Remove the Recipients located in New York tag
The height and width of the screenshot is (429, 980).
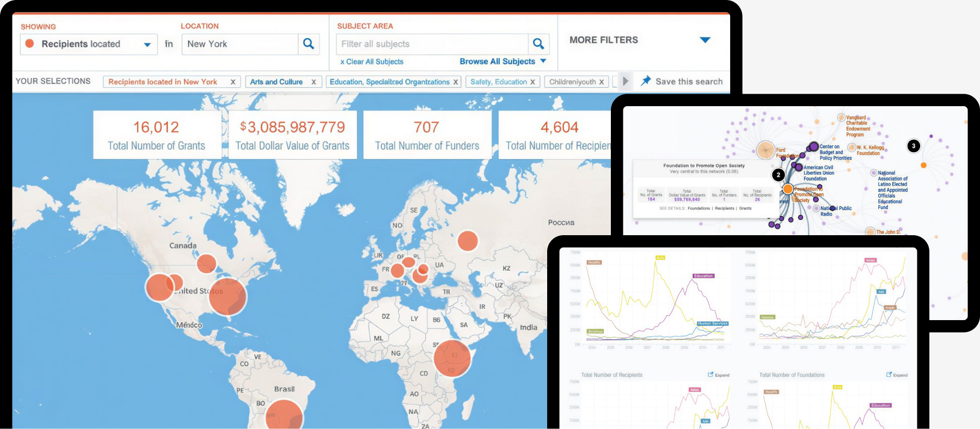click(233, 82)
